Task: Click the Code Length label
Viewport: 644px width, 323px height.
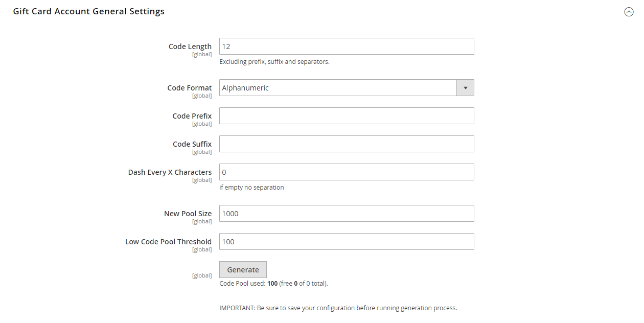Action: pos(190,47)
